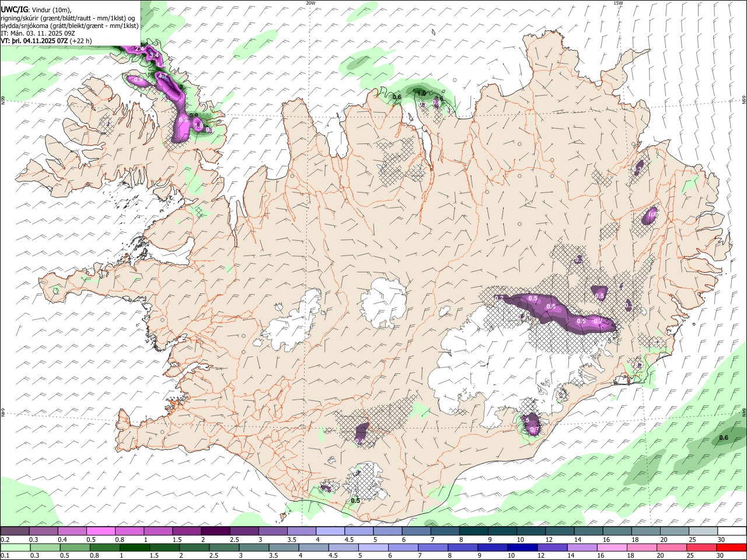Viewport: 747px width, 560px height.
Task: Select the light purple 14 rain legend swatch
Action: pyautogui.click(x=582, y=547)
